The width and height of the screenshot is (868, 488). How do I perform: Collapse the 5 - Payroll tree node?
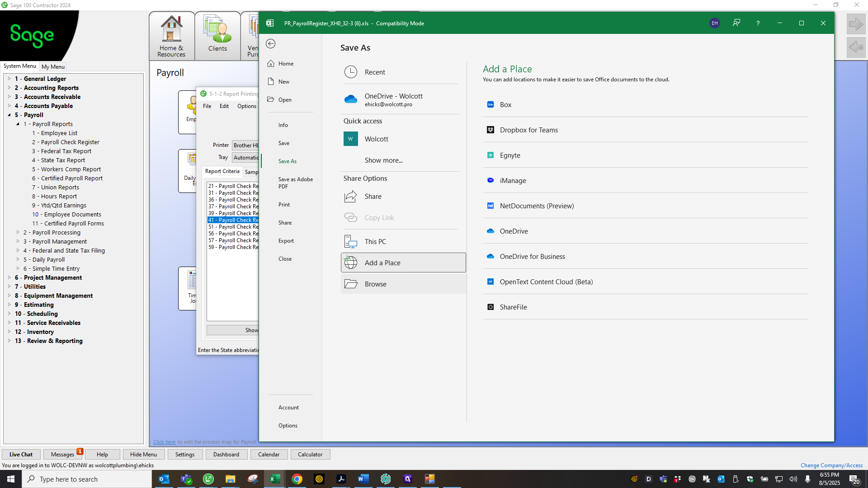9,115
